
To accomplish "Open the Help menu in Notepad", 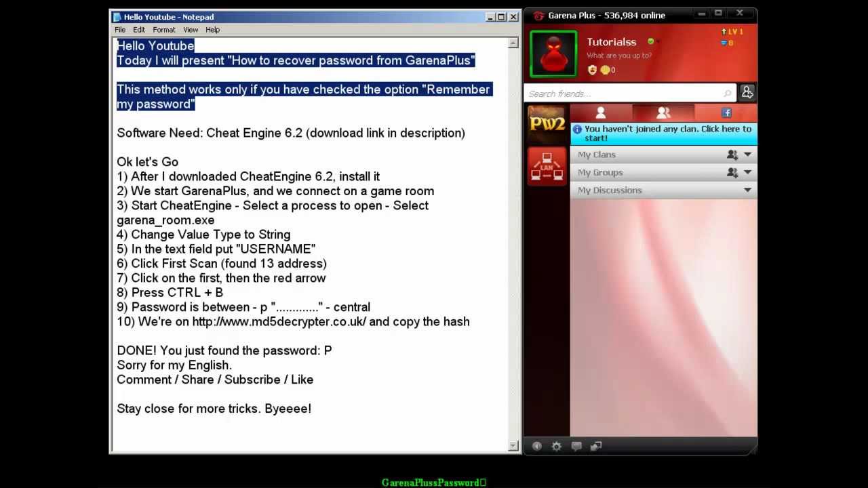I will pyautogui.click(x=212, y=30).
